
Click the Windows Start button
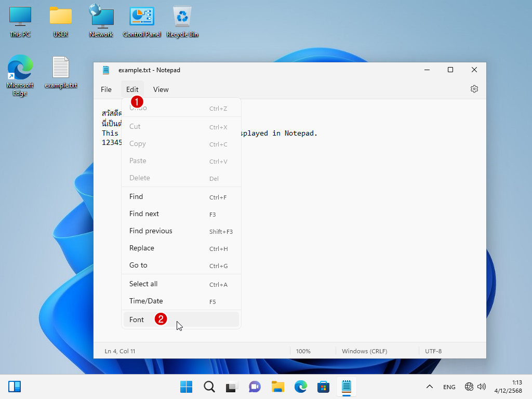[x=186, y=387]
